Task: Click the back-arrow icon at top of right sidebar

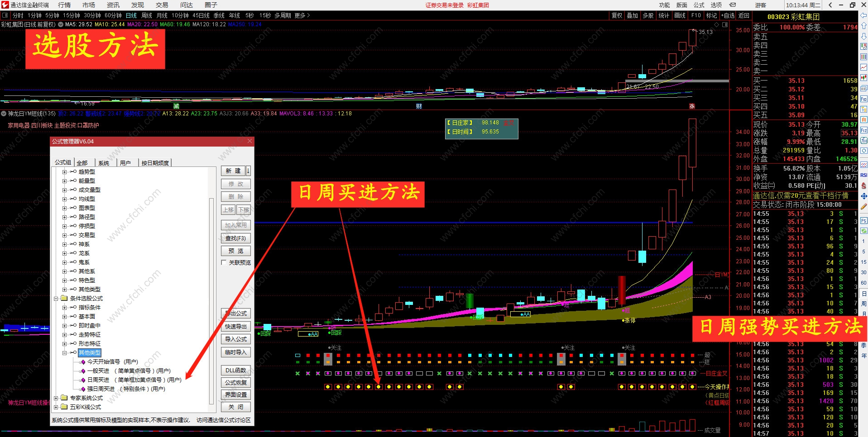Action: [x=863, y=15]
